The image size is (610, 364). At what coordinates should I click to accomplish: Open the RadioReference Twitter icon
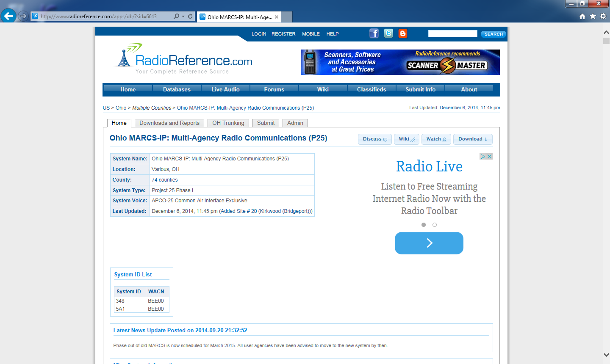tap(388, 33)
